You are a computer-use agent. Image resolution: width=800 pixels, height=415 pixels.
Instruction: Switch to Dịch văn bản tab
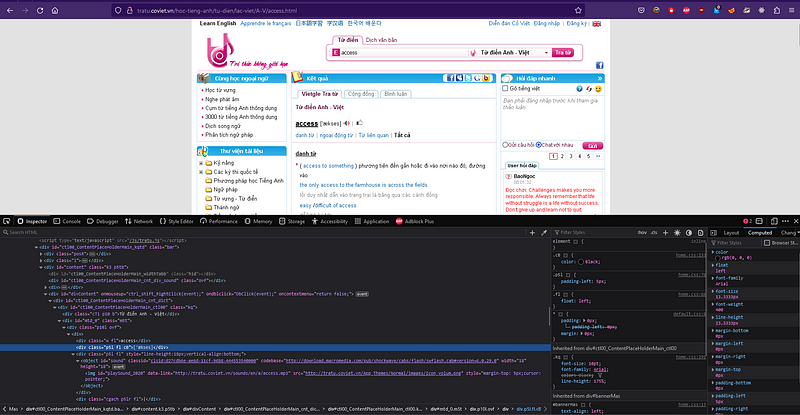click(381, 40)
